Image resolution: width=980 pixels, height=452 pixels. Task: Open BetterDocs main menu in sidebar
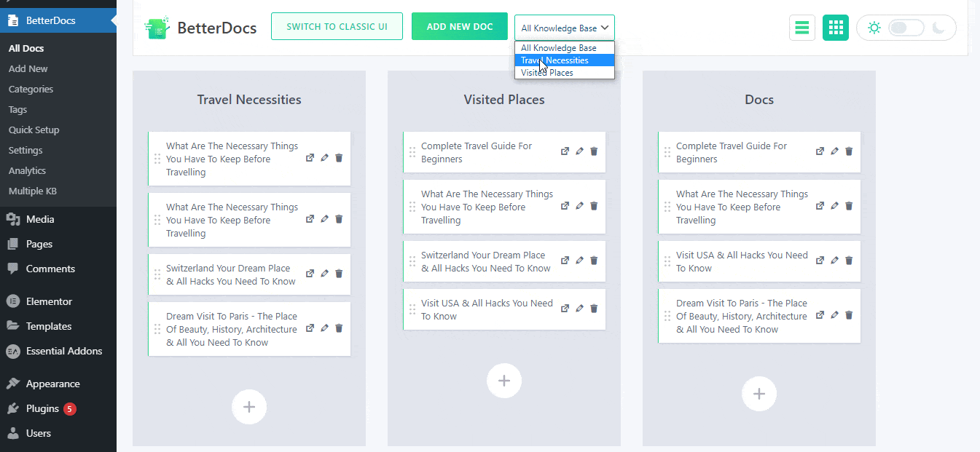(58, 20)
